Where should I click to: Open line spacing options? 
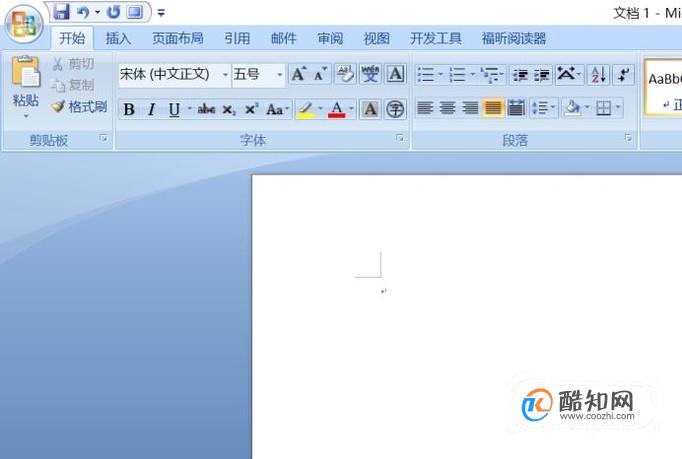coord(544,108)
